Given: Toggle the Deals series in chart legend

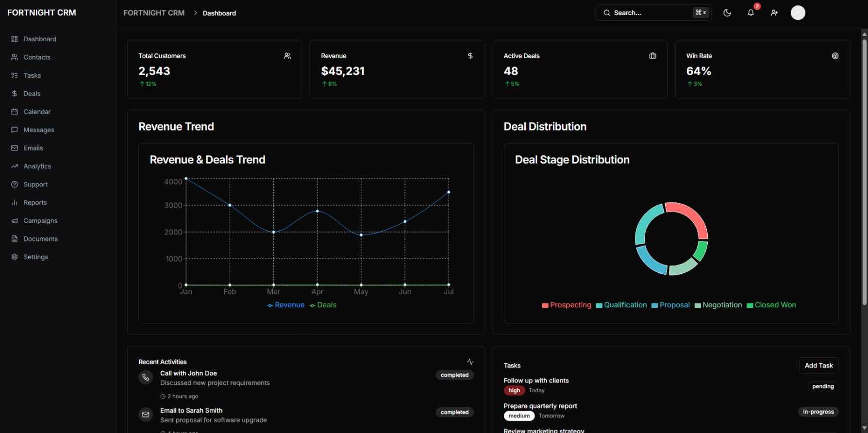Looking at the screenshot, I should point(323,305).
